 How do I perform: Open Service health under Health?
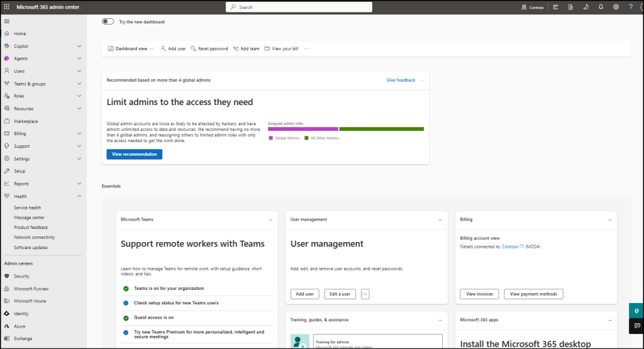[28, 208]
